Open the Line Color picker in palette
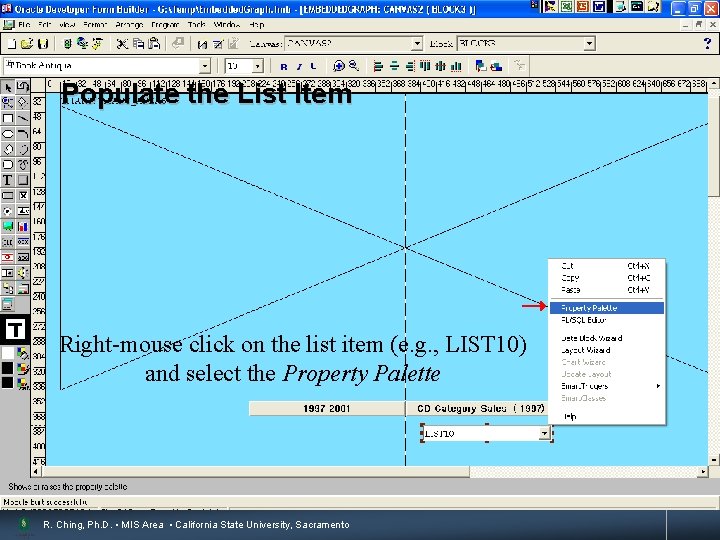The image size is (720, 540). 22,368
